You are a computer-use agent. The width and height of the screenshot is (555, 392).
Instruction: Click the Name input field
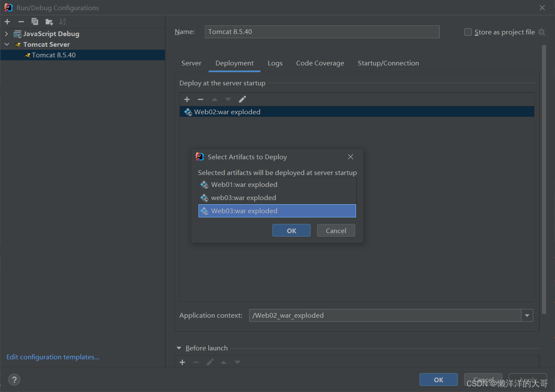[322, 32]
